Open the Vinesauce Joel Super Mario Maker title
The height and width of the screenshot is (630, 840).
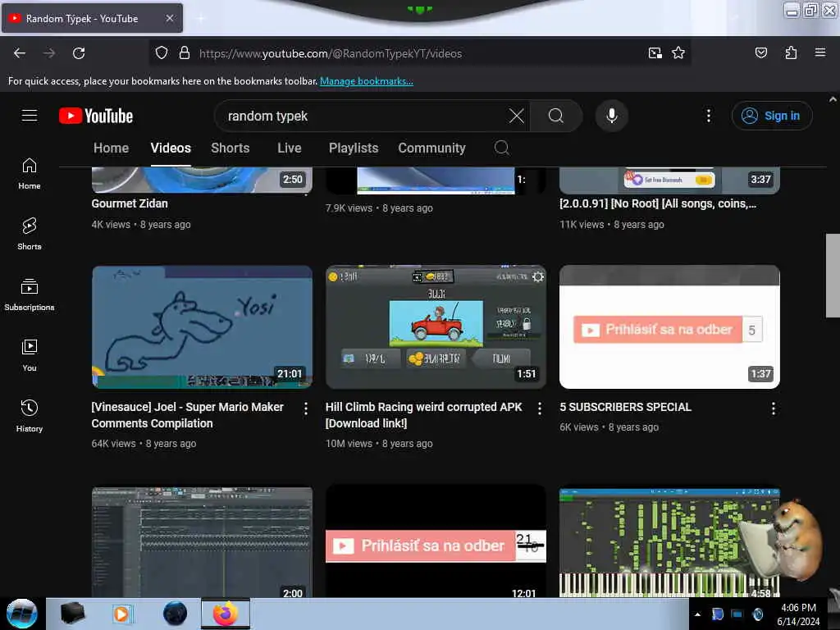pos(187,415)
